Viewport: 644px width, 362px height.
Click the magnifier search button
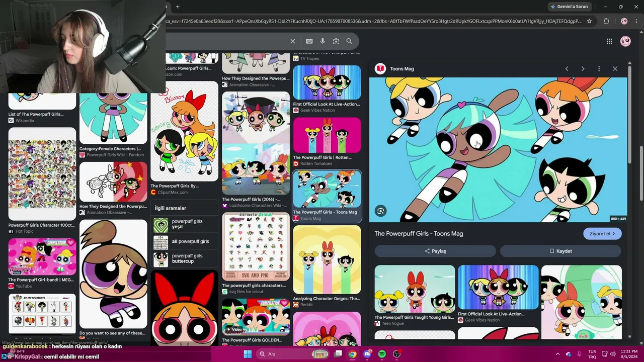(349, 41)
